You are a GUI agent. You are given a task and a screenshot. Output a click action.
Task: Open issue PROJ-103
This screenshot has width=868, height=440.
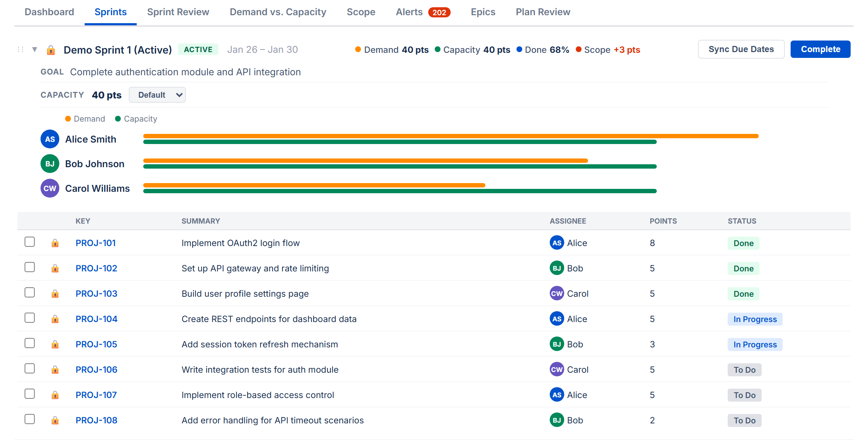96,293
